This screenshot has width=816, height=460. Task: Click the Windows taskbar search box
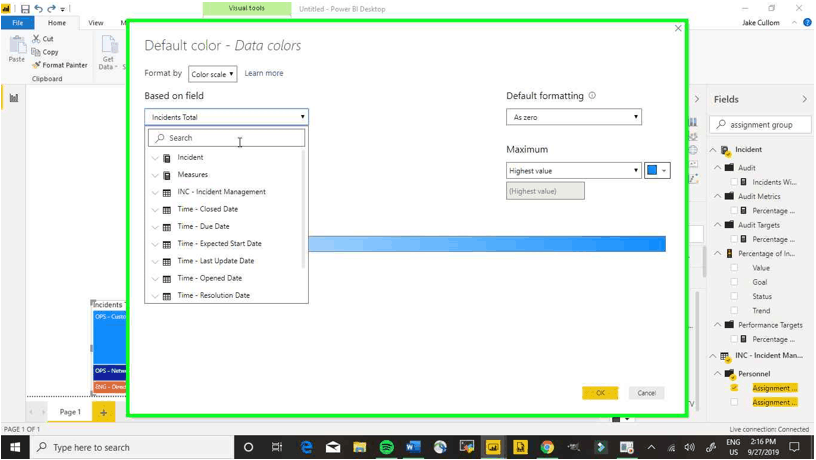click(132, 447)
